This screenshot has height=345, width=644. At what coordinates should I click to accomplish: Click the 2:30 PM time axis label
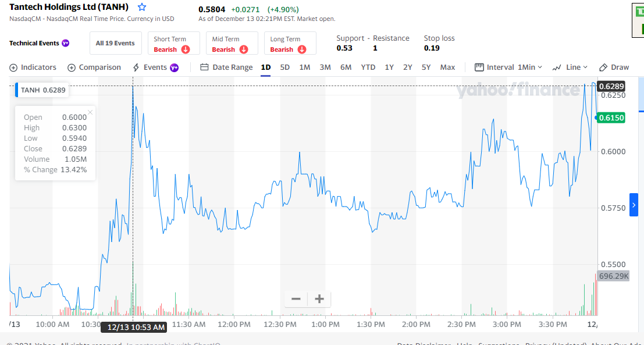tap(462, 325)
